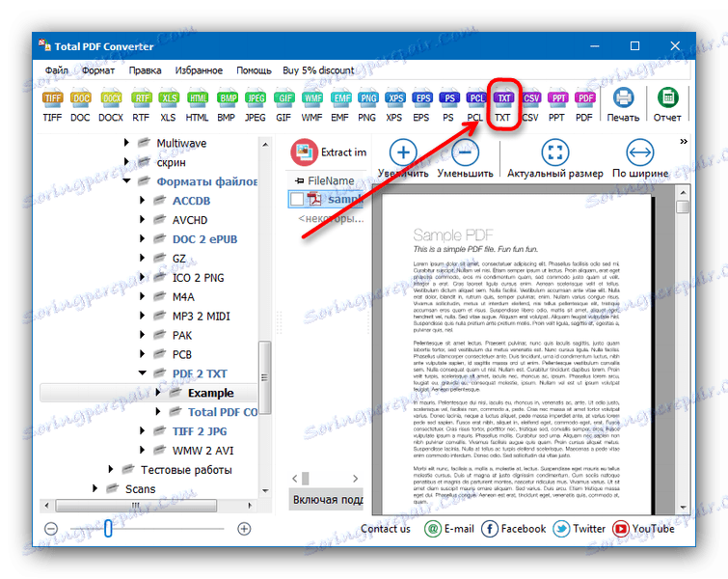Click preview scrollbar down arrow

coord(683,507)
